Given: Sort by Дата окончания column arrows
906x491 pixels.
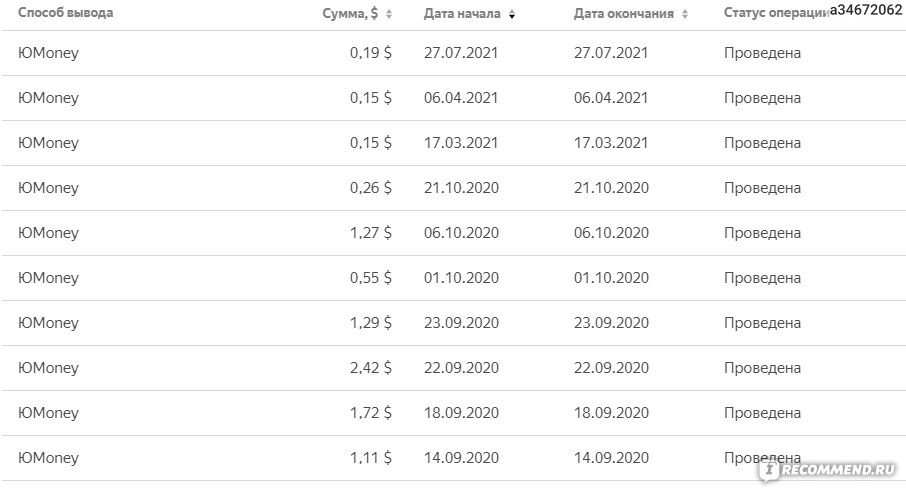Looking at the screenshot, I should coord(685,14).
